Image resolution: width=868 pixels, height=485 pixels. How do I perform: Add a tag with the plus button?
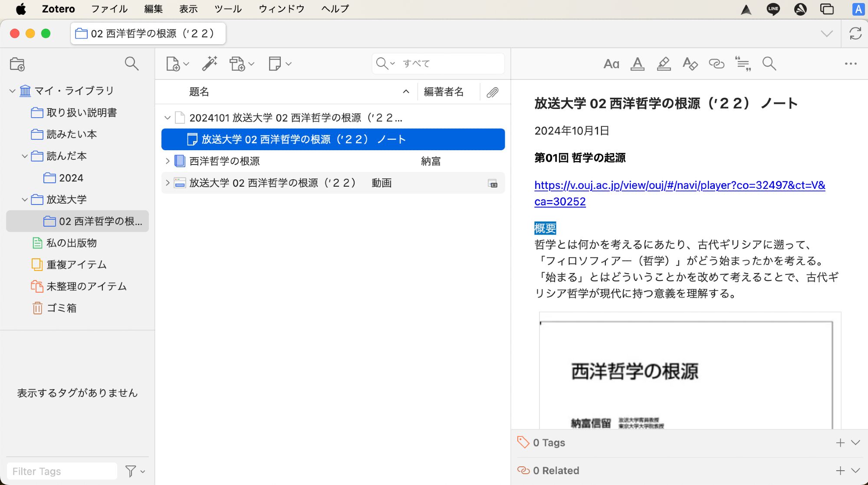840,442
